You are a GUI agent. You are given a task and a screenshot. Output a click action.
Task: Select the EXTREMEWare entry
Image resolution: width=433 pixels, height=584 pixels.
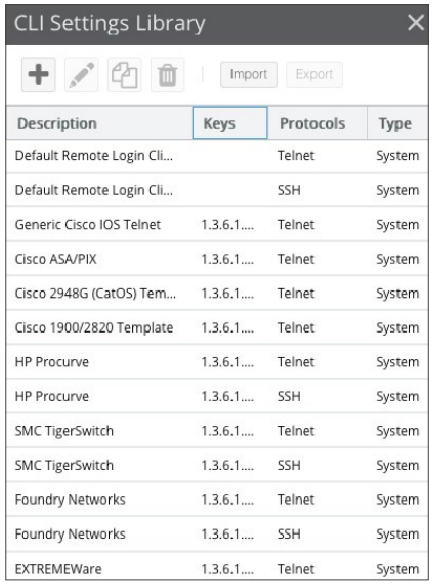217,568
